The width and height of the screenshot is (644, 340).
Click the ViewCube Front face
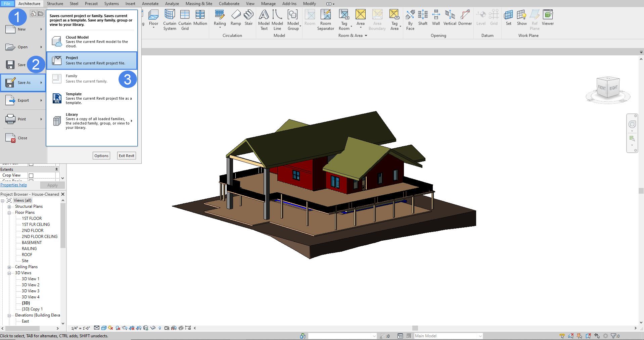tap(602, 88)
